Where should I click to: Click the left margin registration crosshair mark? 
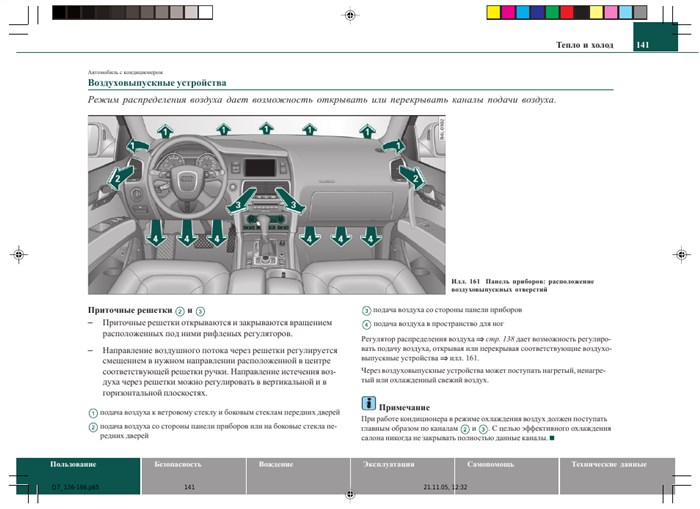click(17, 255)
